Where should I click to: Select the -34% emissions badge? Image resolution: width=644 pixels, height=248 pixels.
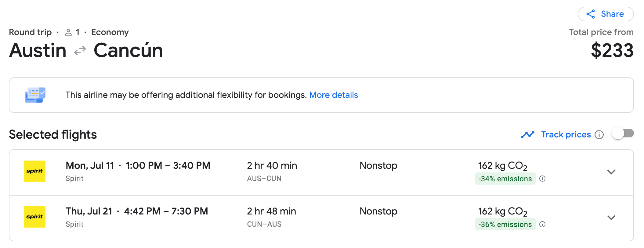(x=505, y=179)
